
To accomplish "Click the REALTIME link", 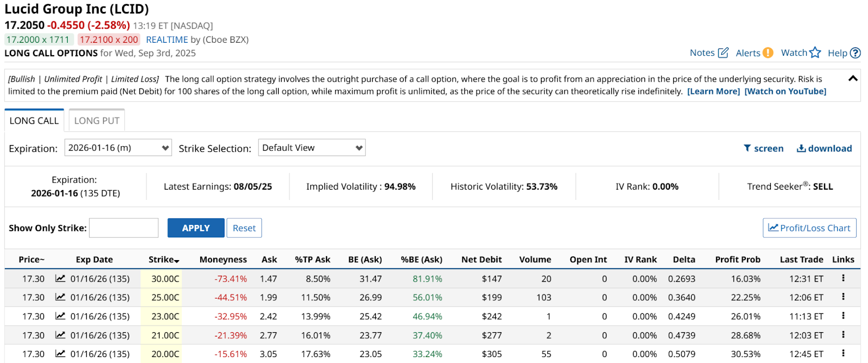I will [x=167, y=40].
